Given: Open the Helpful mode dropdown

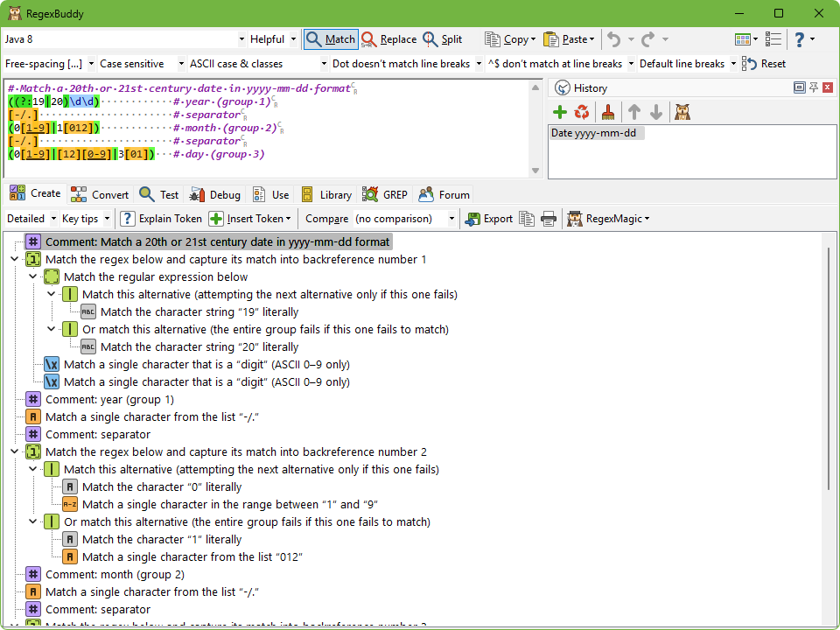Looking at the screenshot, I should point(293,39).
